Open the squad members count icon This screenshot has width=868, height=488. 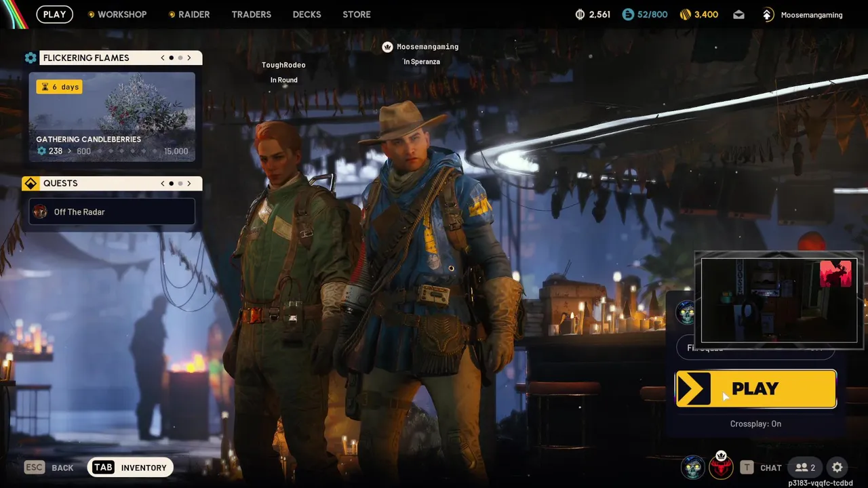(x=805, y=467)
